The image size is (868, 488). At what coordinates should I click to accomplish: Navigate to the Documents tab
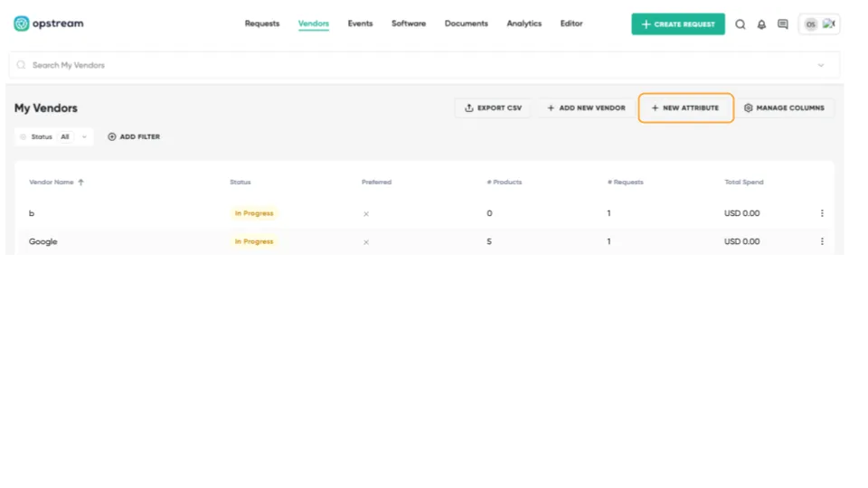(x=467, y=23)
